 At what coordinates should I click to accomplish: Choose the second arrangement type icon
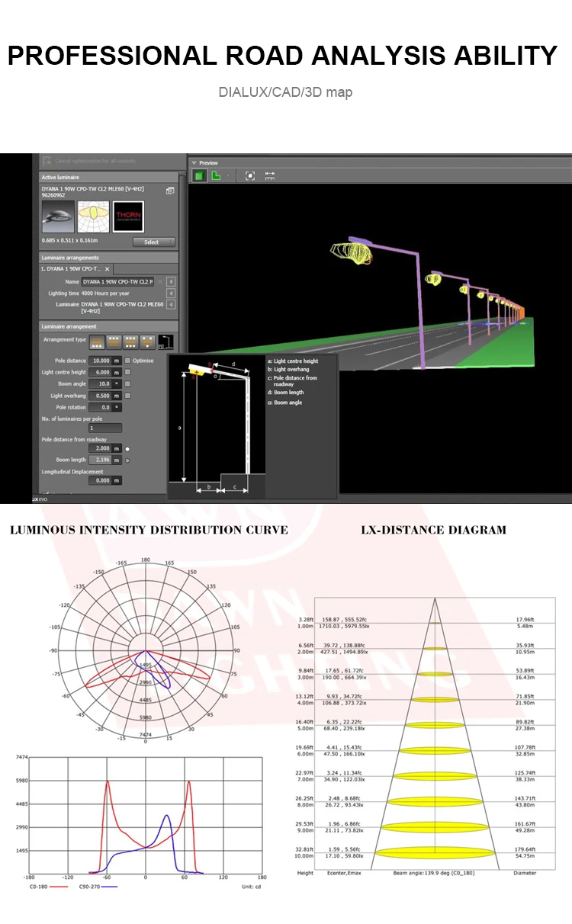[114, 342]
